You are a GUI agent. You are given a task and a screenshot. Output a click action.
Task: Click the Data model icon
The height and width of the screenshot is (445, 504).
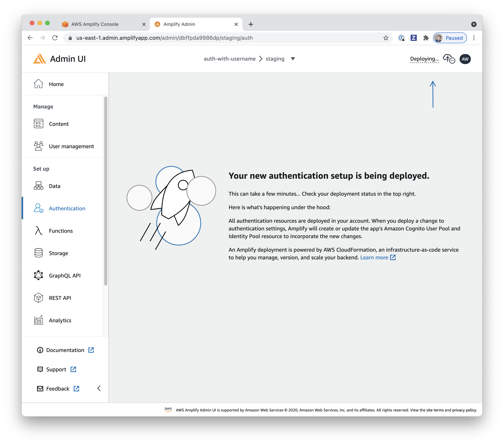pyautogui.click(x=38, y=186)
